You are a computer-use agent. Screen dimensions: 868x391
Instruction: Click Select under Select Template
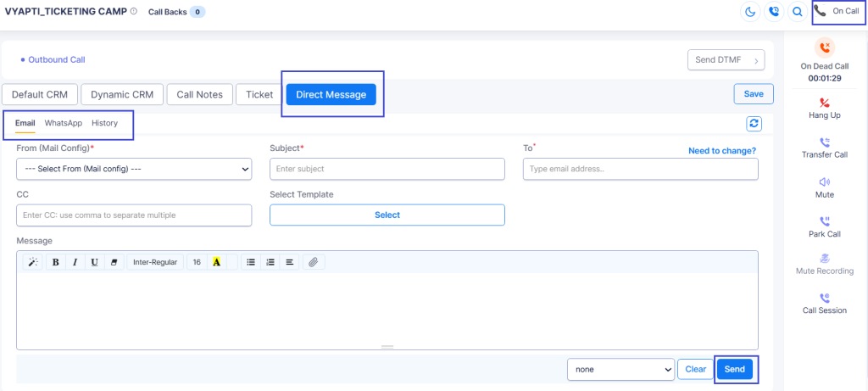click(x=387, y=215)
